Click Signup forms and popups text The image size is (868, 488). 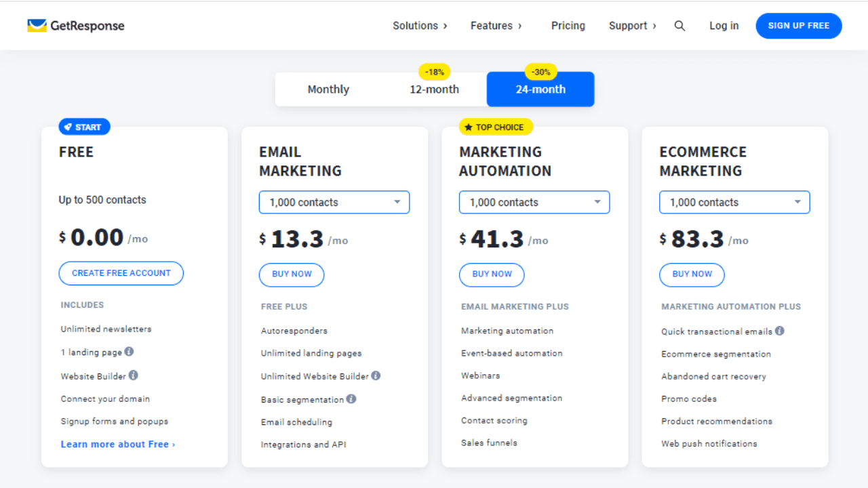tap(115, 421)
